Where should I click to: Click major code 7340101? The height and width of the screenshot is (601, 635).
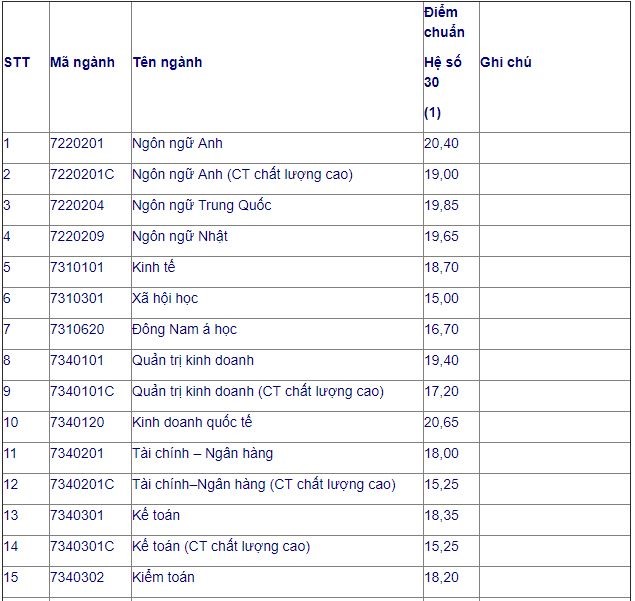point(77,360)
